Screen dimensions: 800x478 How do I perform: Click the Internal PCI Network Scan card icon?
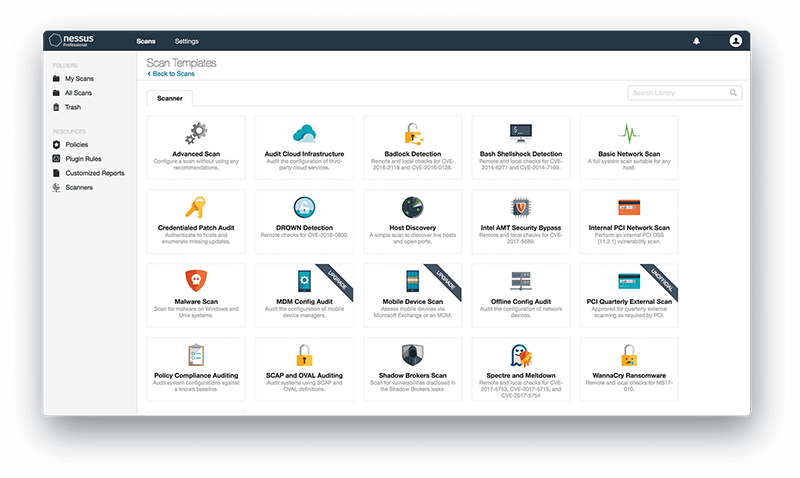pyautogui.click(x=629, y=208)
